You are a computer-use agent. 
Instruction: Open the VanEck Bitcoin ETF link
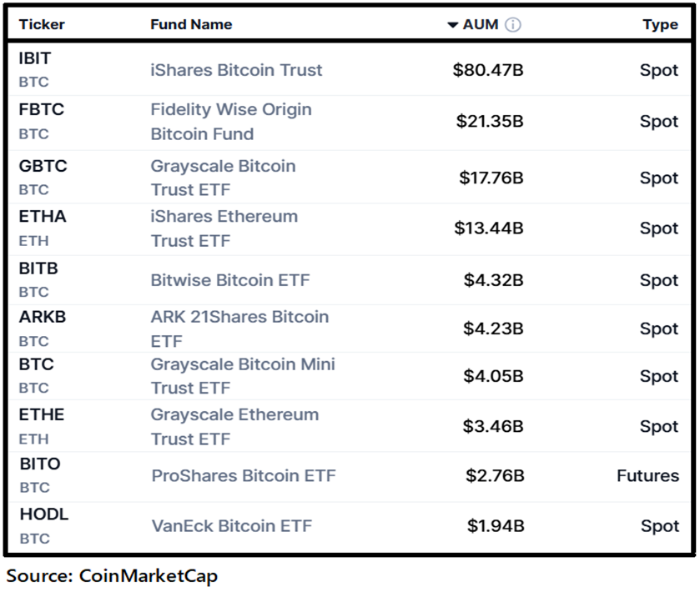(231, 526)
